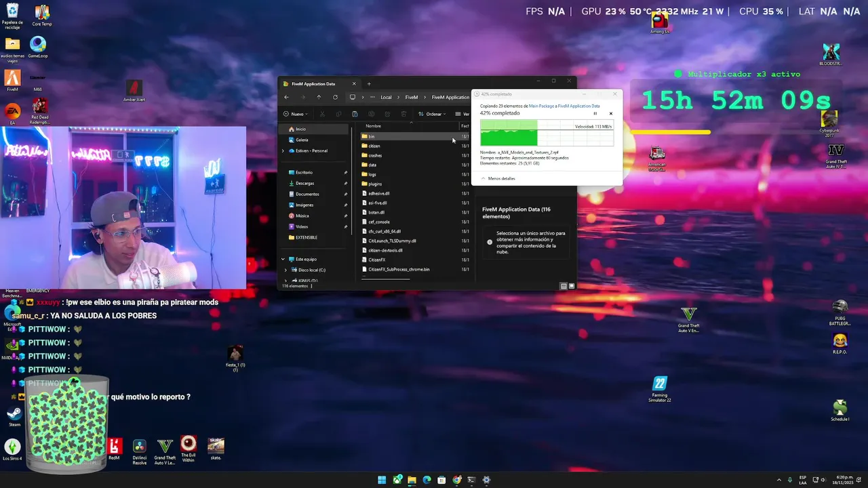Screen dimensions: 868x488
Task: Open the Ordenar sort dropdown
Action: coord(432,114)
